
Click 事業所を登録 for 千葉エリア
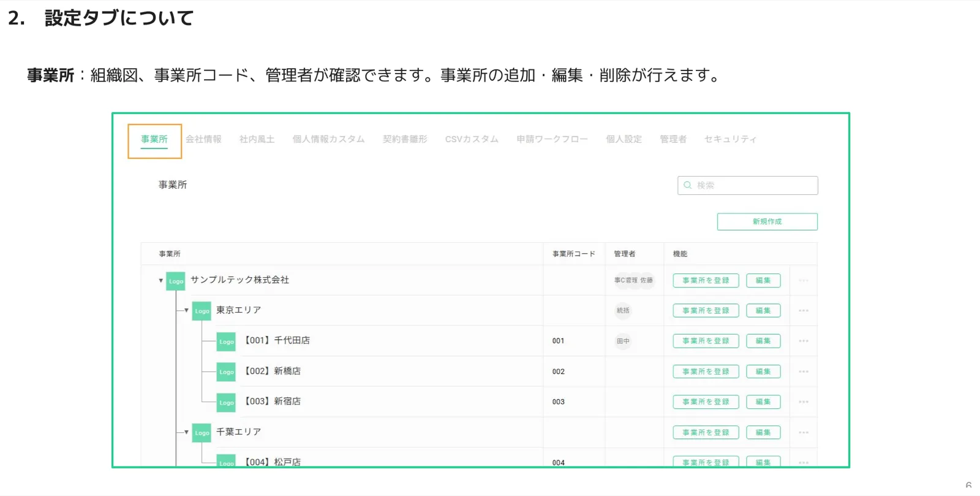[x=706, y=432]
